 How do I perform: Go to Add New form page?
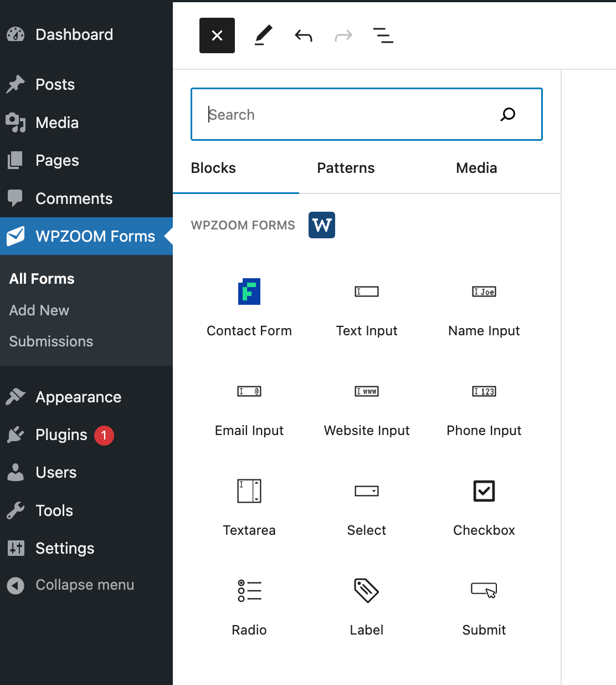39,310
